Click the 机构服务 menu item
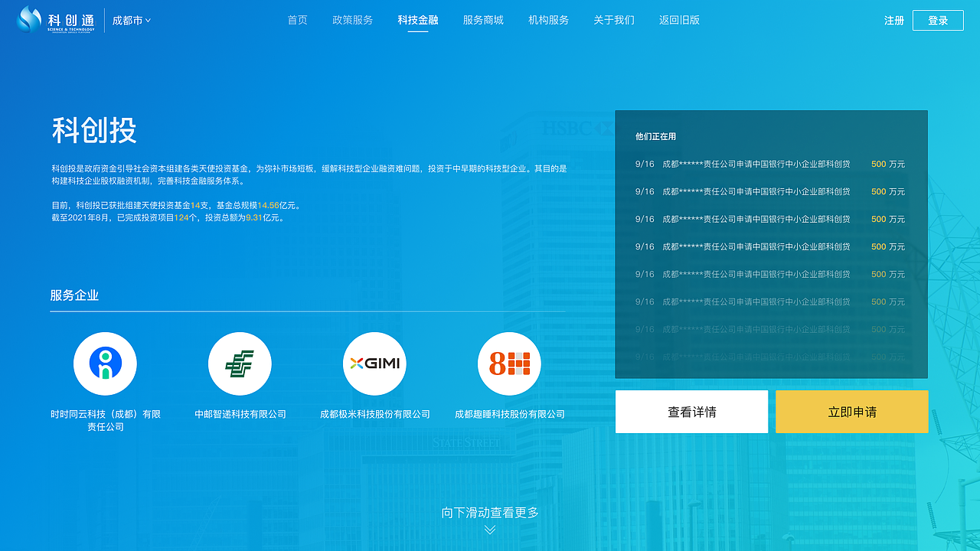Image resolution: width=980 pixels, height=551 pixels. click(548, 20)
